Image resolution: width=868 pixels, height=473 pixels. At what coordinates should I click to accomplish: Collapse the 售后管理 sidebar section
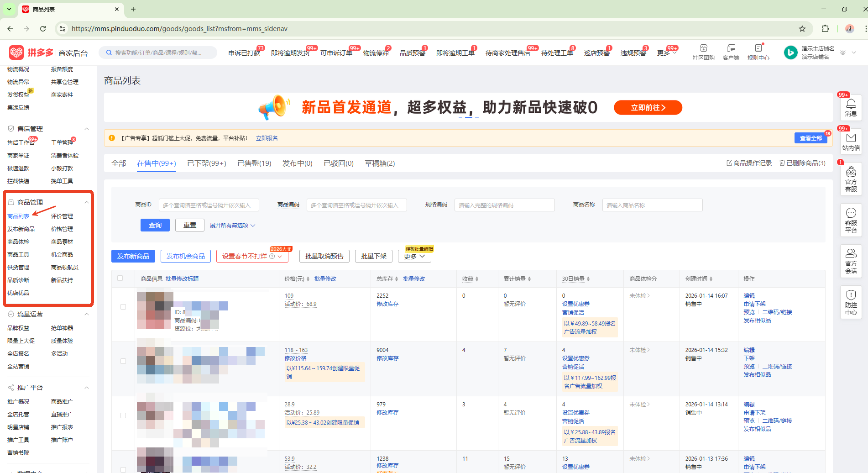86,129
